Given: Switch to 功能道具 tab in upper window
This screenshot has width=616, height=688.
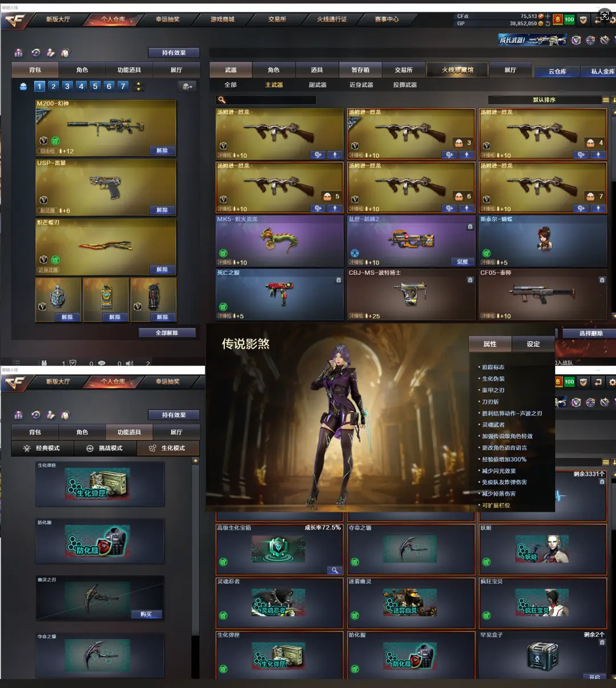Looking at the screenshot, I should tap(129, 70).
